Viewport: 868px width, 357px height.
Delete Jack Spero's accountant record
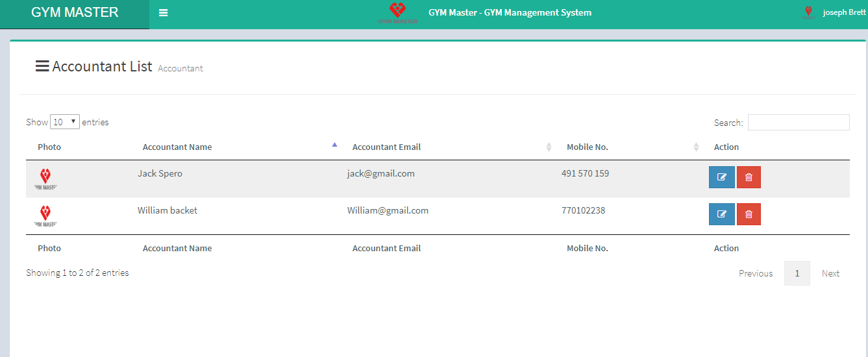[x=749, y=177]
